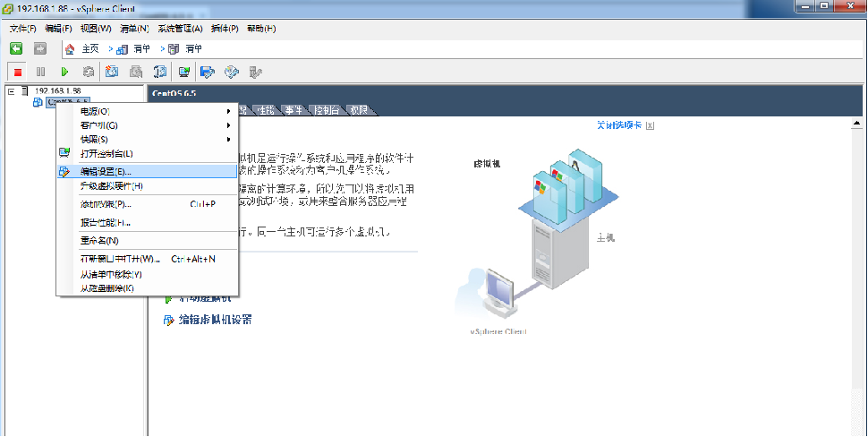This screenshot has height=437, width=868.
Task: Click the connect CD/DVD toolbar icon
Action: tap(232, 72)
